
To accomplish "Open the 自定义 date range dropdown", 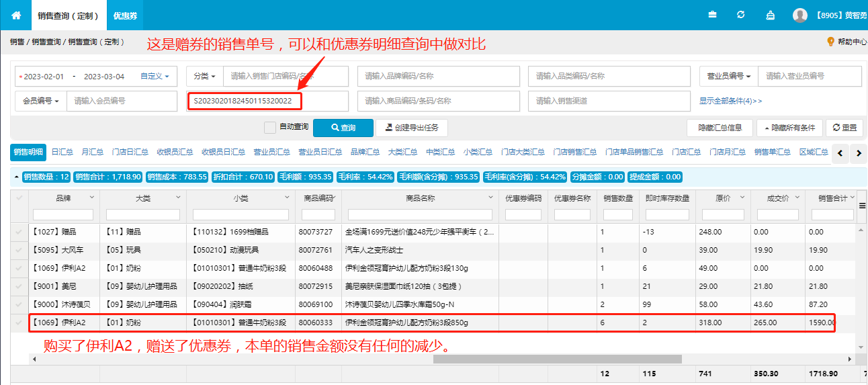I will pos(155,77).
